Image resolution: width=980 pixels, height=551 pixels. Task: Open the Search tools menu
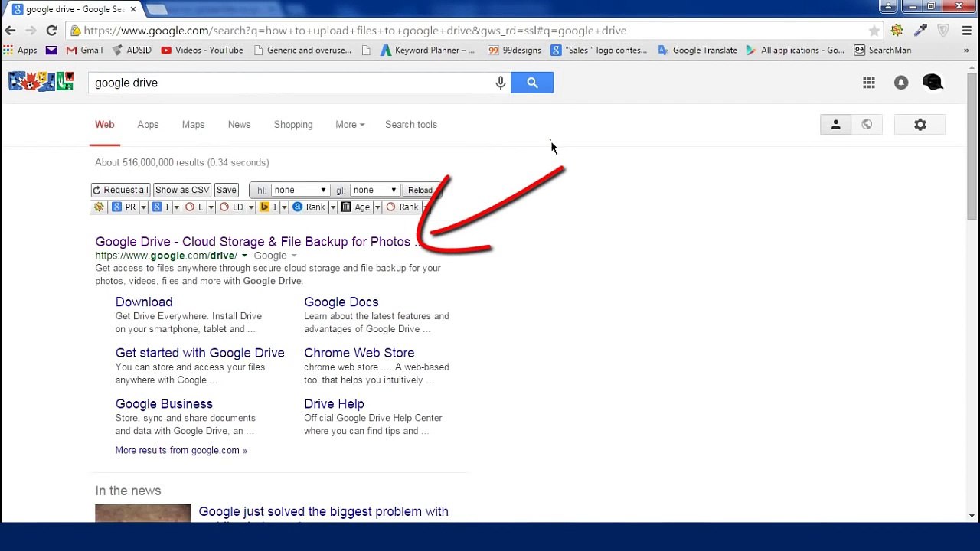click(410, 125)
